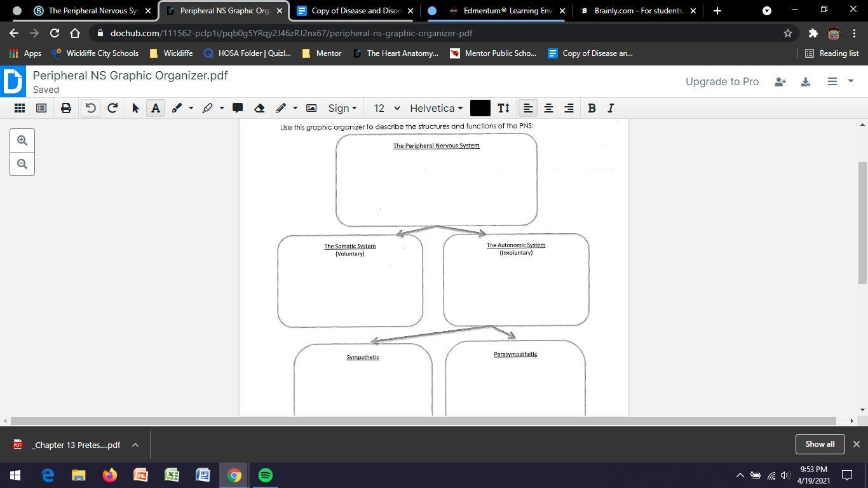Toggle bold formatting
This screenshot has height=488, width=868.
pyautogui.click(x=592, y=108)
